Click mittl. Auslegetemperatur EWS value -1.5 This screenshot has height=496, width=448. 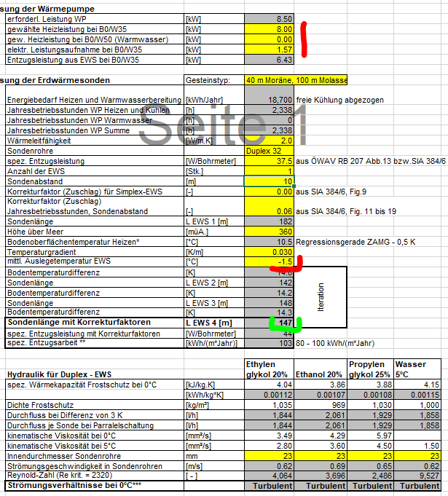[270, 261]
